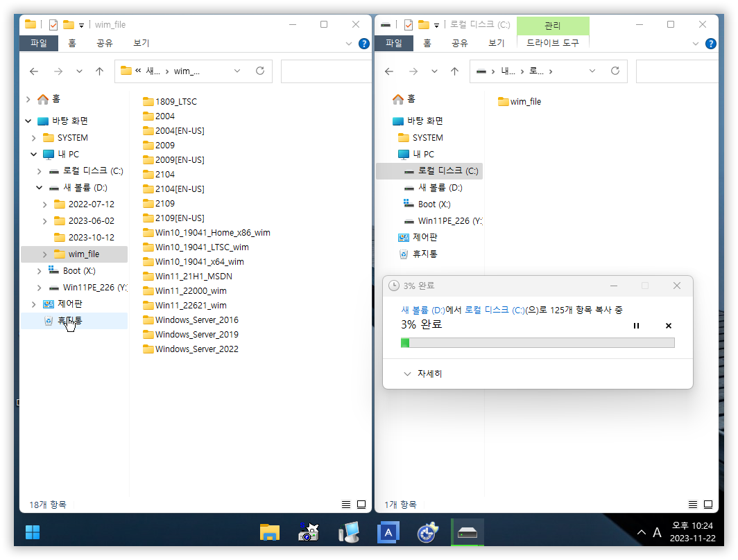
Task: Go up one level in Local Disk C window
Action: pos(454,71)
